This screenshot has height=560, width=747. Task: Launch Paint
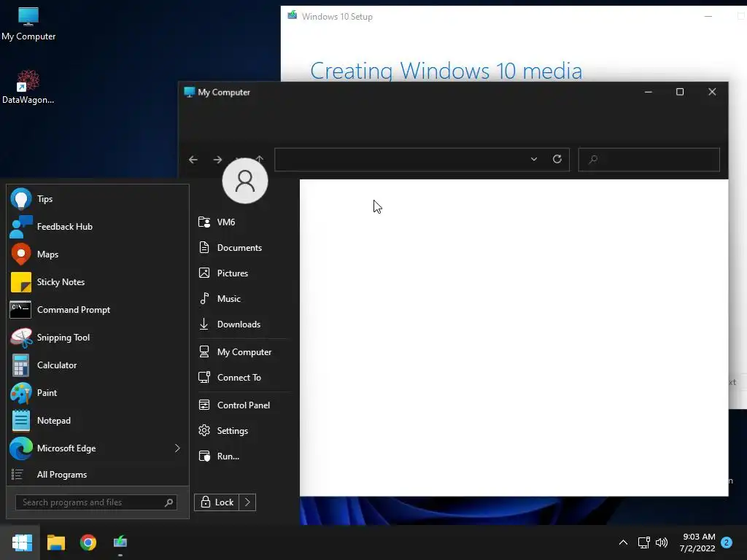[x=98, y=393]
